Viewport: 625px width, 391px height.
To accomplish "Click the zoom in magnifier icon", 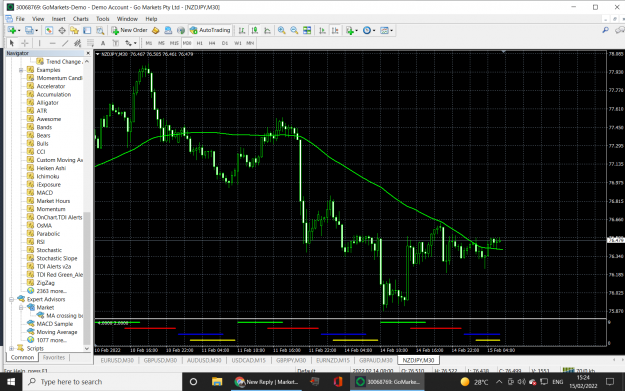I will 281,30.
